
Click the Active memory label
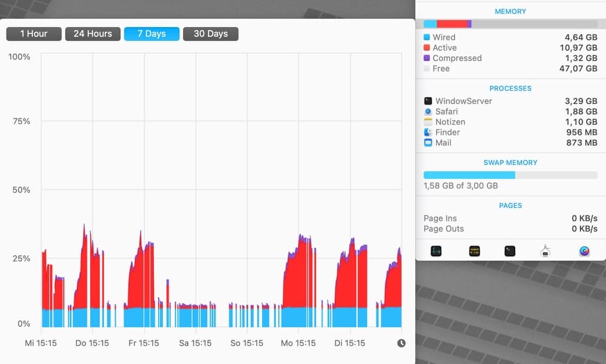[x=444, y=48]
